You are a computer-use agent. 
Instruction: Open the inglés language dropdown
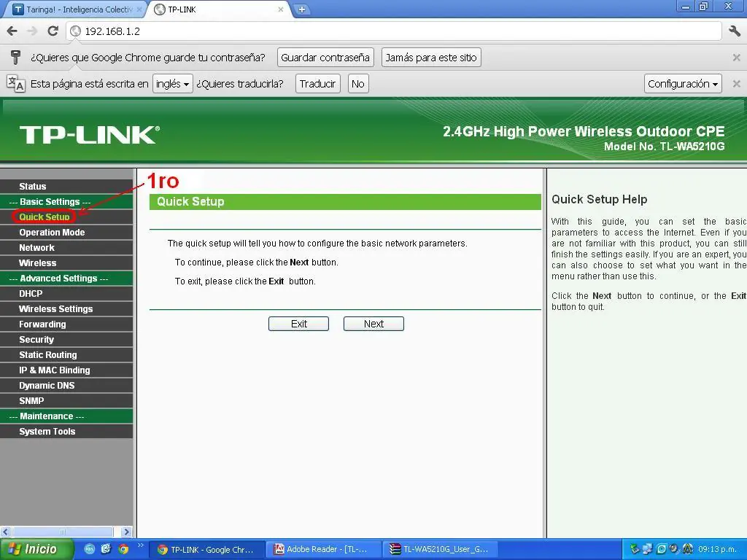click(x=172, y=84)
